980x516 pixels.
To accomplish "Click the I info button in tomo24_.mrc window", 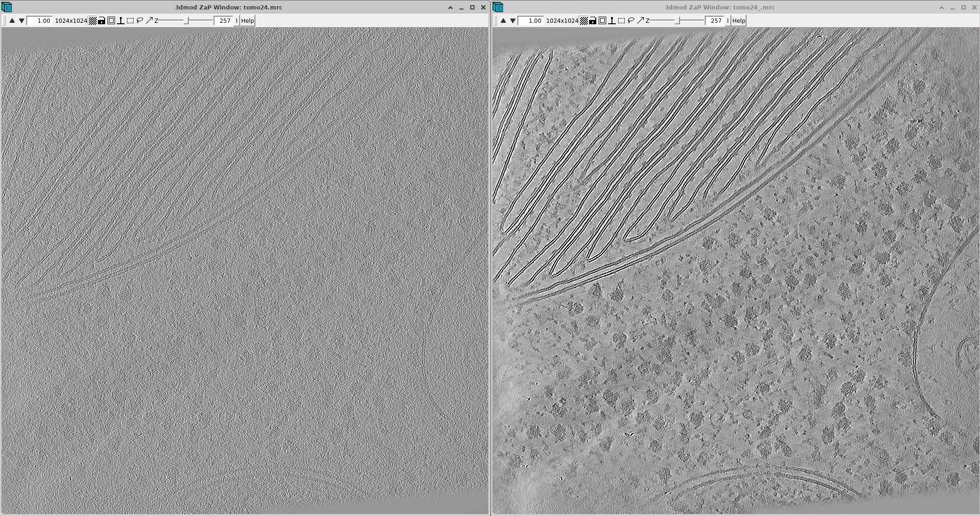I will (728, 20).
